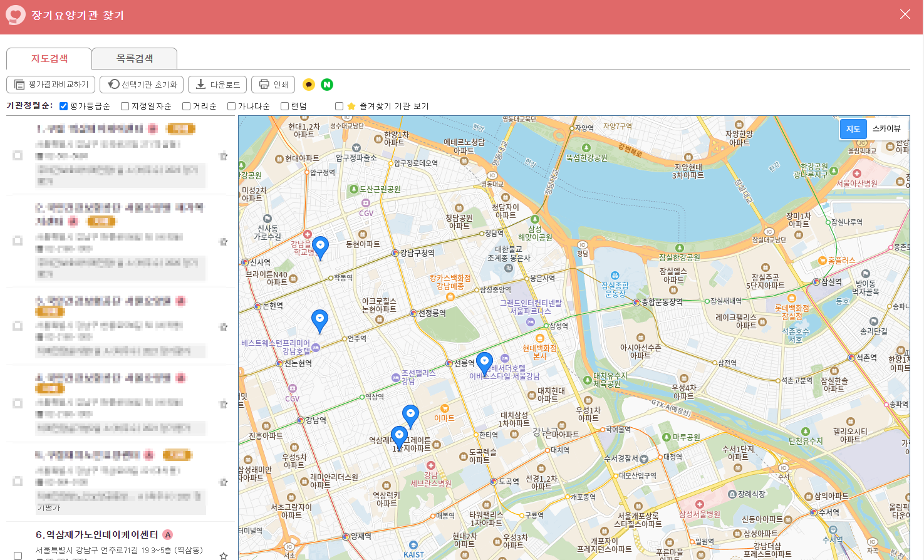Image resolution: width=924 pixels, height=560 pixels.
Task: Click the 이마트 shopping icon on map
Action: 445,408
